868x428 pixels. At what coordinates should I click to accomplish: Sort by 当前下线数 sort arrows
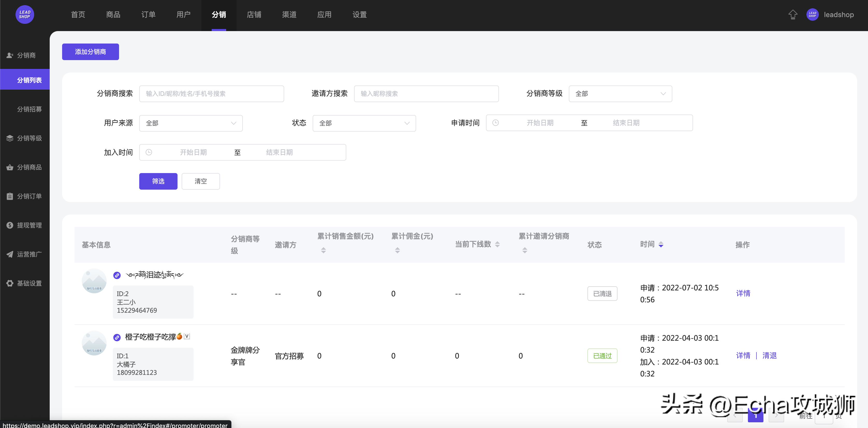(x=497, y=244)
